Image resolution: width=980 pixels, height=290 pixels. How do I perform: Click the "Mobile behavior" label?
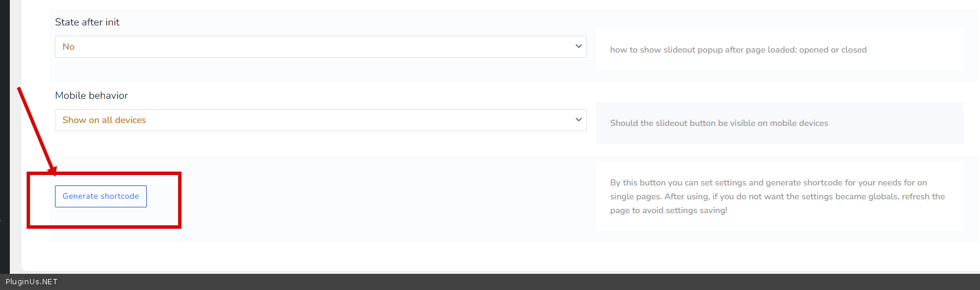91,95
